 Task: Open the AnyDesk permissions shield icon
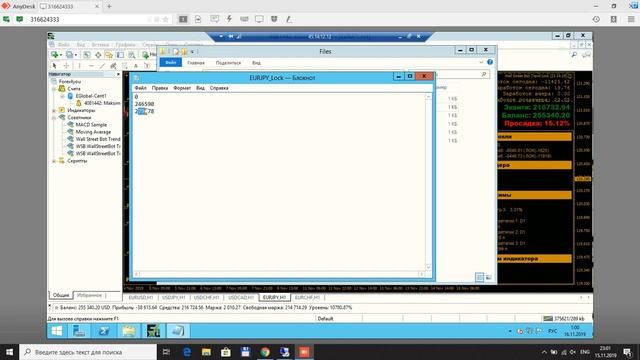(274, 19)
